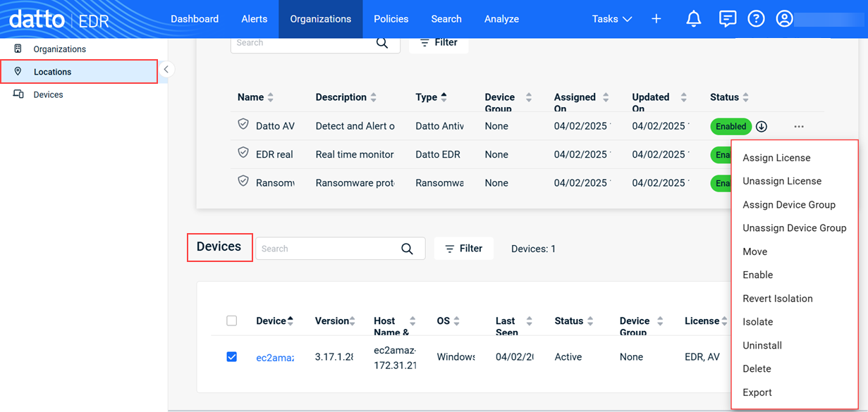Choose Isolate from the actions menu
The height and width of the screenshot is (412, 868).
tap(758, 322)
